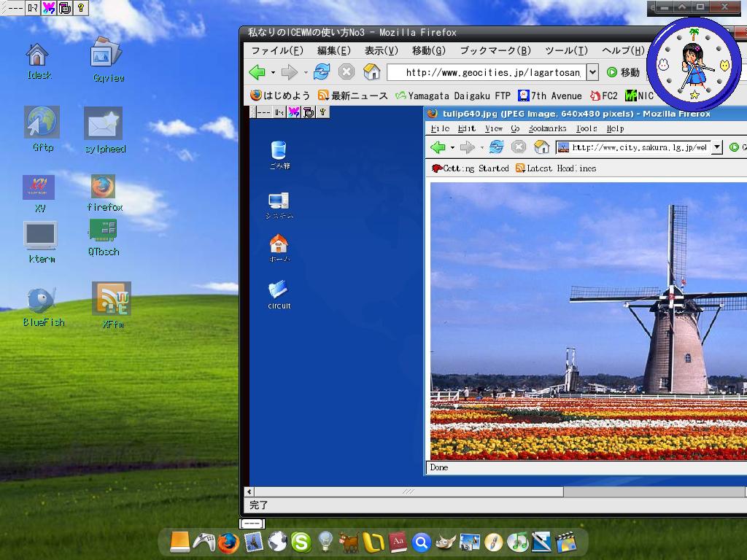
Task: Open the Back button history dropdown arrow
Action: pos(273,72)
